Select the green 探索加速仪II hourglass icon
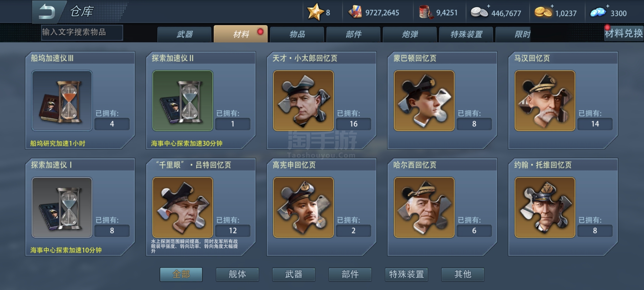 183,101
